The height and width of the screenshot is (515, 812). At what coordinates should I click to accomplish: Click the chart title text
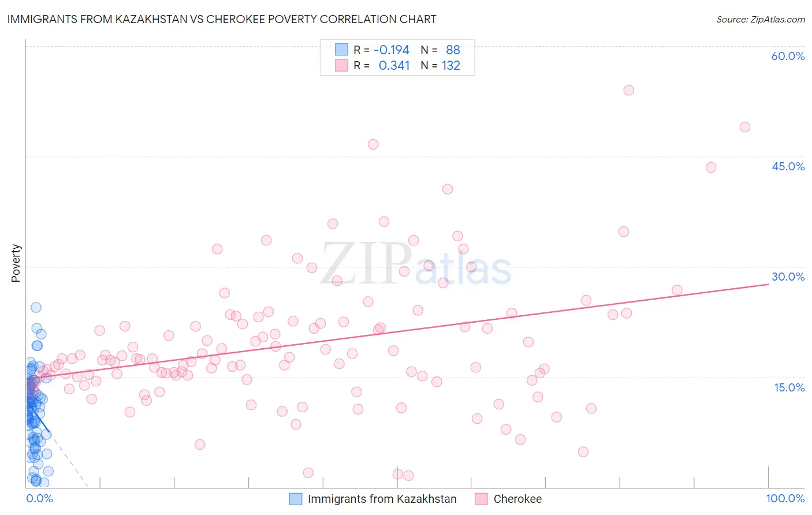222,19
